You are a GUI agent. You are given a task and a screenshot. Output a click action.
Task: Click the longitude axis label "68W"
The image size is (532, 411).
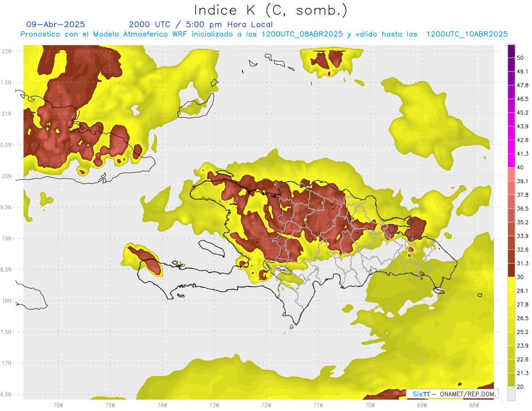(x=474, y=405)
